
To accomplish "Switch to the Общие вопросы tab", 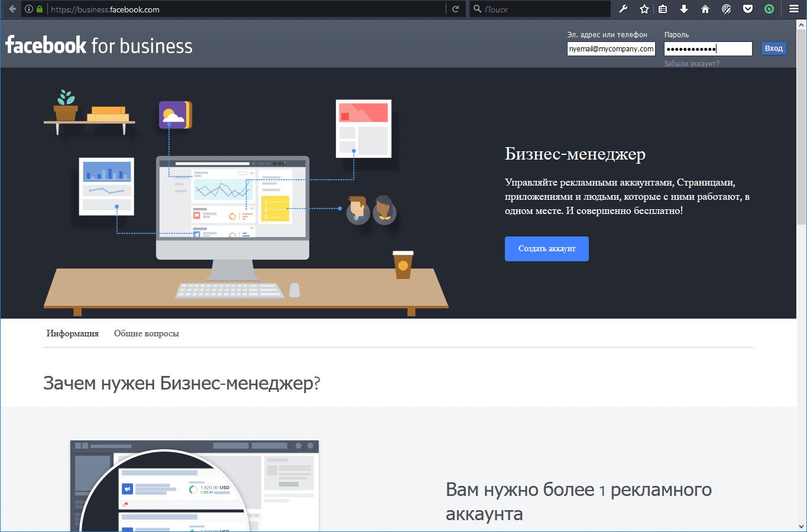I will pos(147,333).
